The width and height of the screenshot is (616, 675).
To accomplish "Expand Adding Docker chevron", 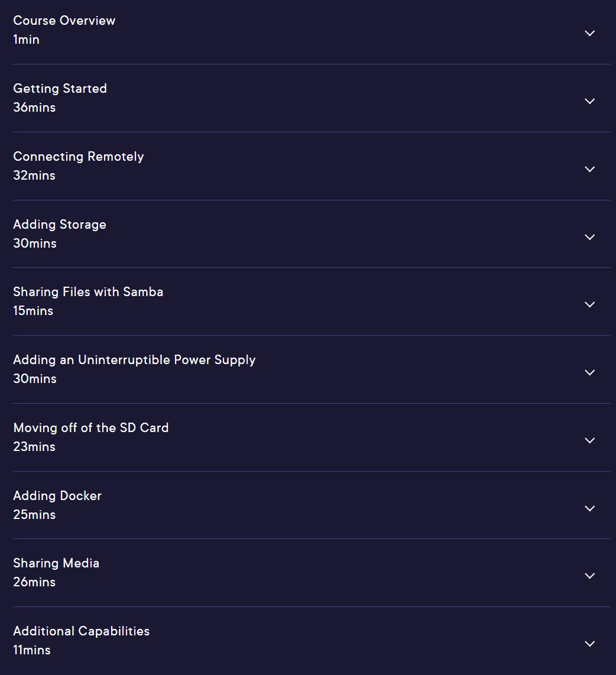I will click(590, 508).
